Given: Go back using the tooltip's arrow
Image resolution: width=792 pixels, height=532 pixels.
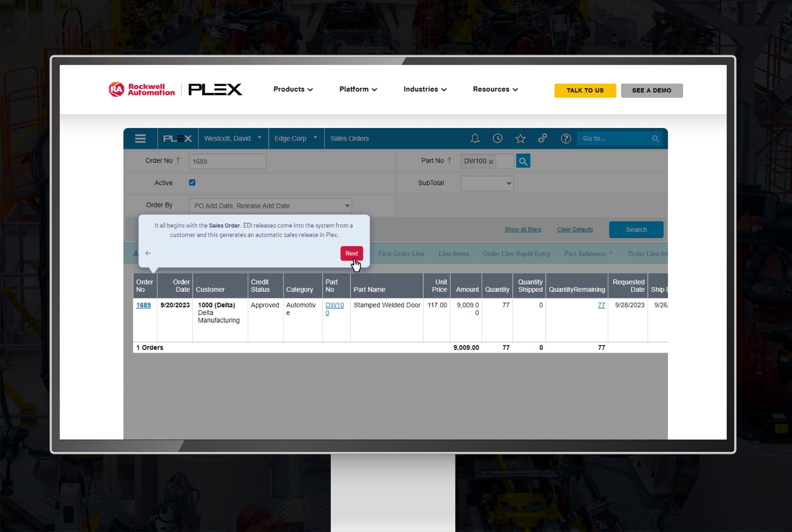Looking at the screenshot, I should point(148,253).
